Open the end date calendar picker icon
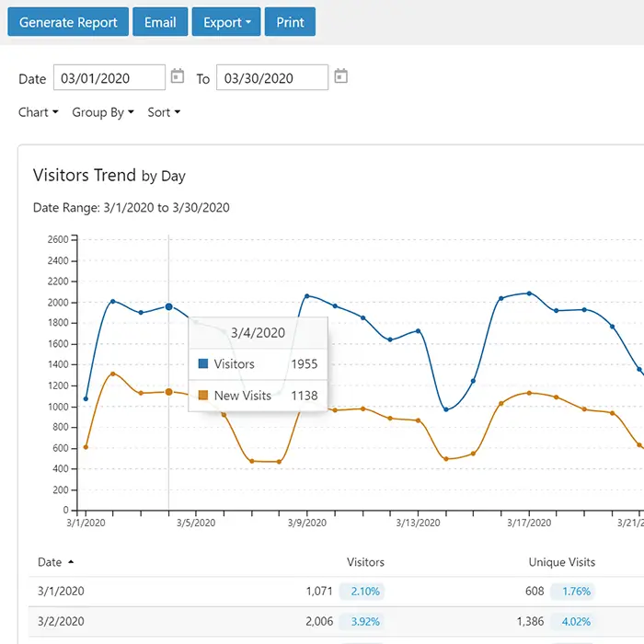644x644 pixels. [340, 77]
